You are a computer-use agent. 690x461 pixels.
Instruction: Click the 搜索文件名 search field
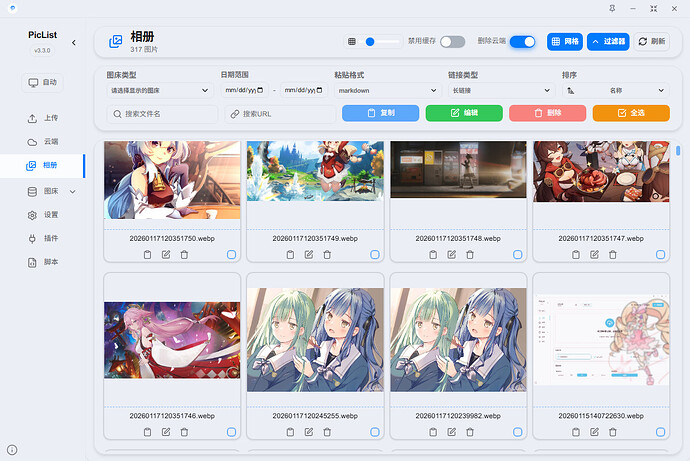point(163,114)
